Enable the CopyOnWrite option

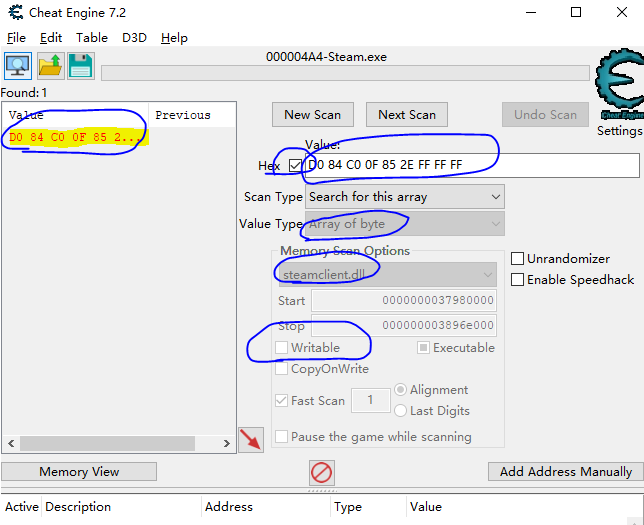[281, 368]
